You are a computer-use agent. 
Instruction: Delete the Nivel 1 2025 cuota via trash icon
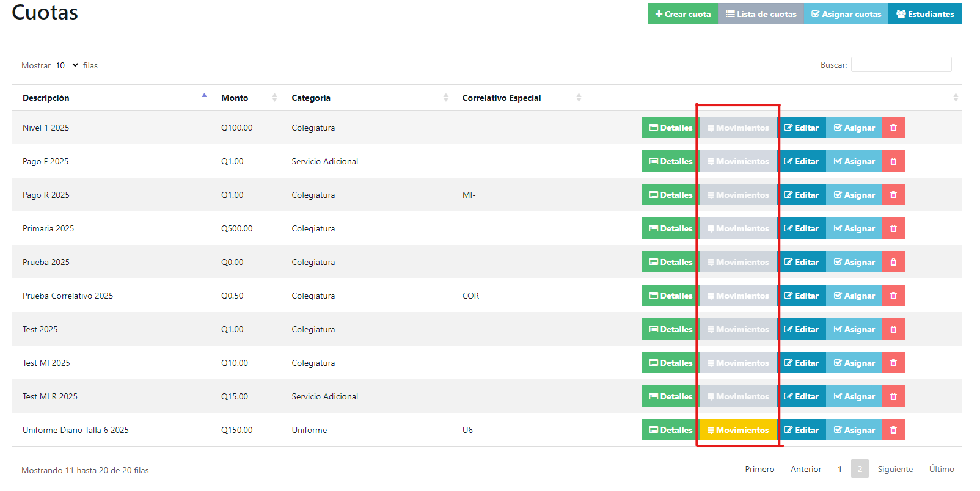click(x=893, y=128)
